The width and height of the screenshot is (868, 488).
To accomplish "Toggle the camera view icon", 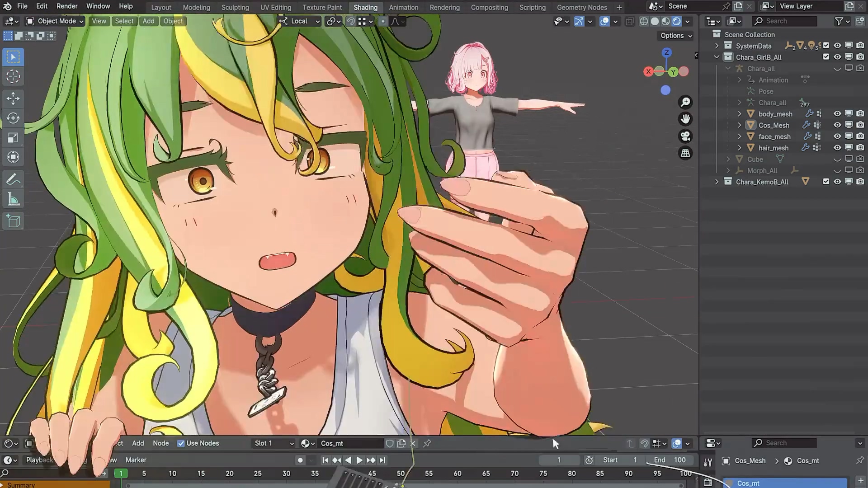I will (x=685, y=136).
